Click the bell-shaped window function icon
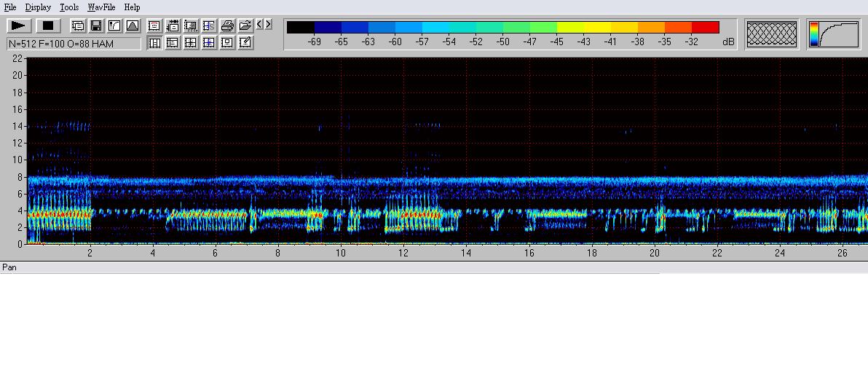The width and height of the screenshot is (868, 373). coord(133,25)
